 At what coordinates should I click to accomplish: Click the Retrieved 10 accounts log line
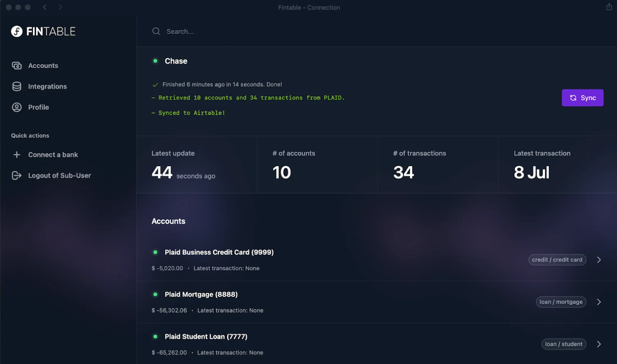[248, 98]
